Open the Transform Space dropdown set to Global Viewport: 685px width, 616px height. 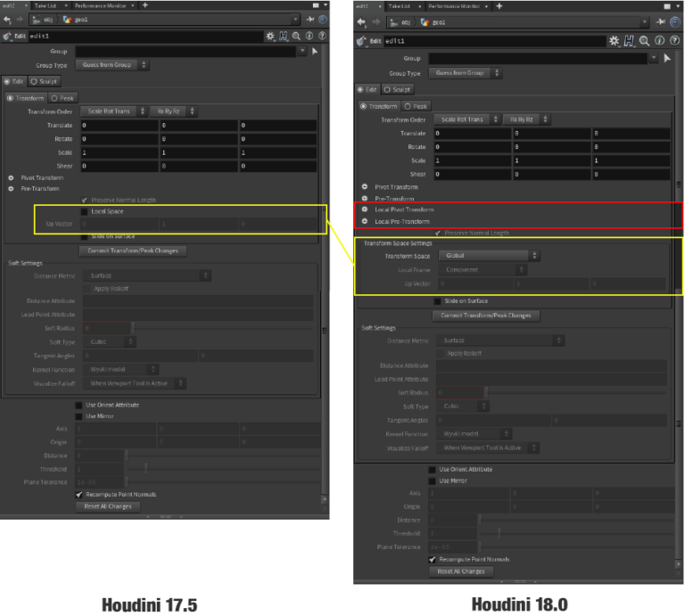[x=487, y=256]
